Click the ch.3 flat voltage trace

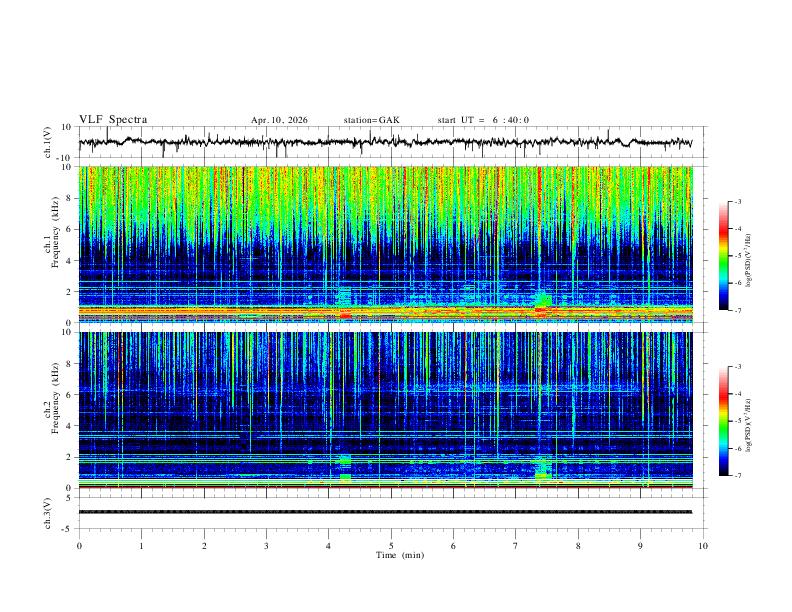[385, 512]
